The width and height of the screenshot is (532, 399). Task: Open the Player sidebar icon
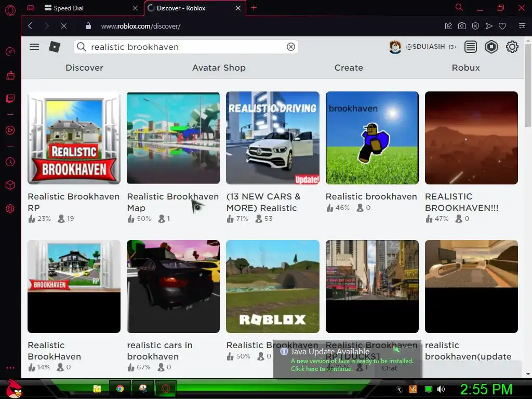(10, 130)
